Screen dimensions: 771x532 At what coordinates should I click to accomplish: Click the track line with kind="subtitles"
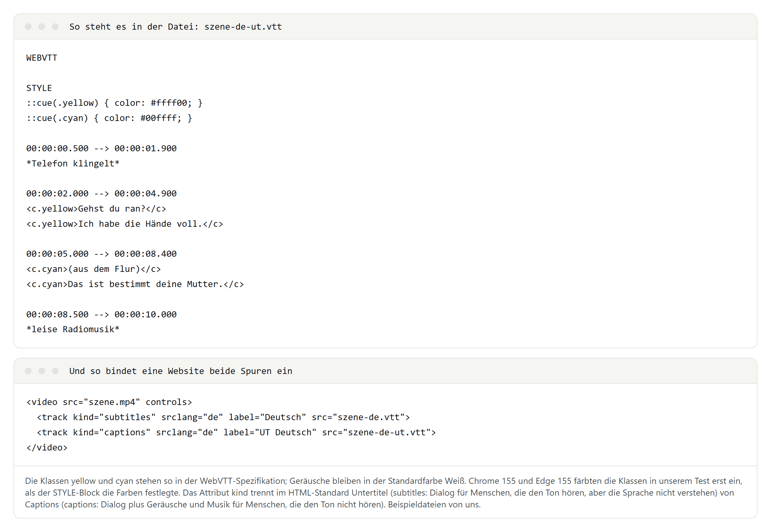223,417
